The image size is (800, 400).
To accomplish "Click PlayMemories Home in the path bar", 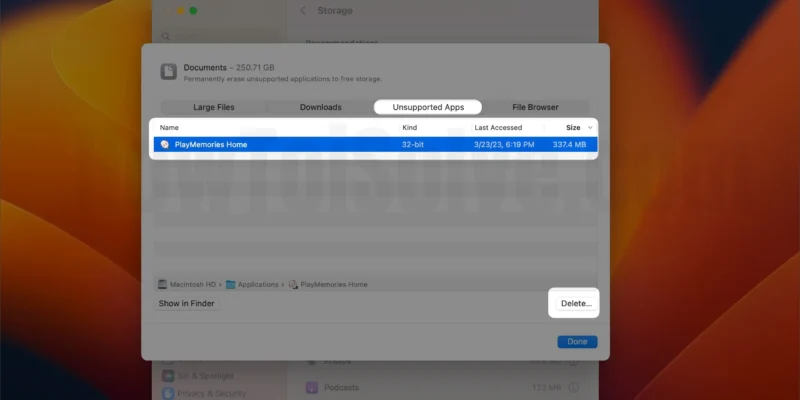I will (328, 284).
